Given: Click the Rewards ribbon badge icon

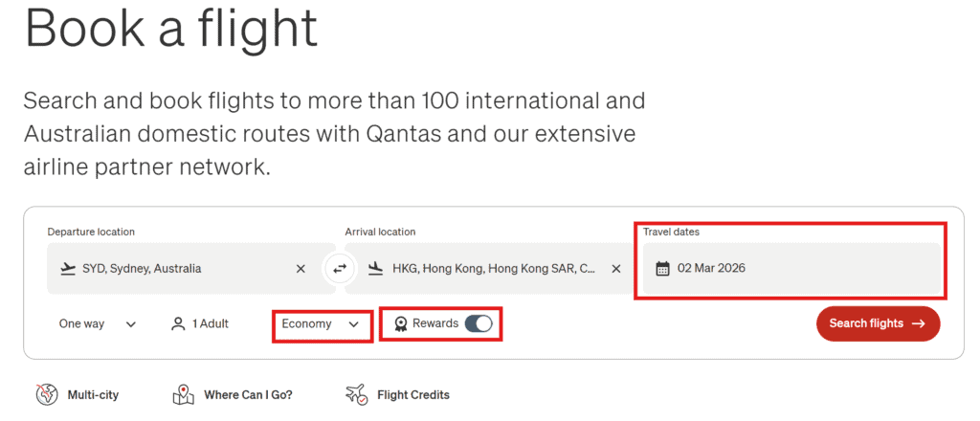Looking at the screenshot, I should [399, 324].
